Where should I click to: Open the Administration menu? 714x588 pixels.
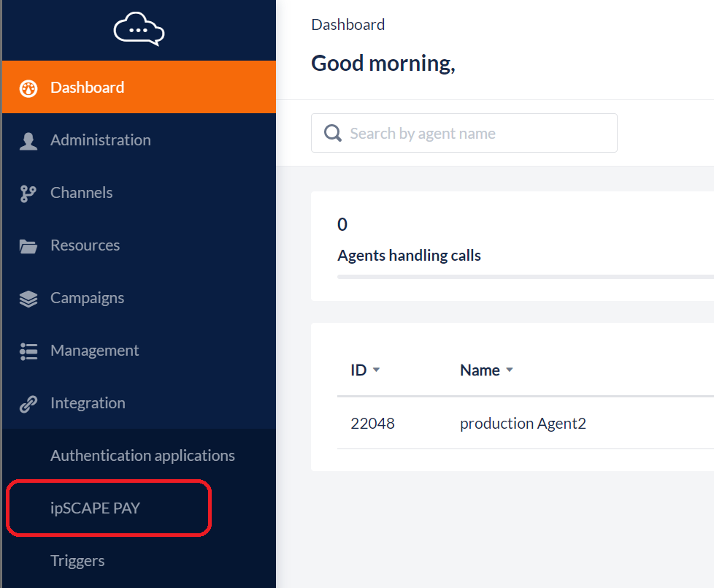[x=101, y=140]
